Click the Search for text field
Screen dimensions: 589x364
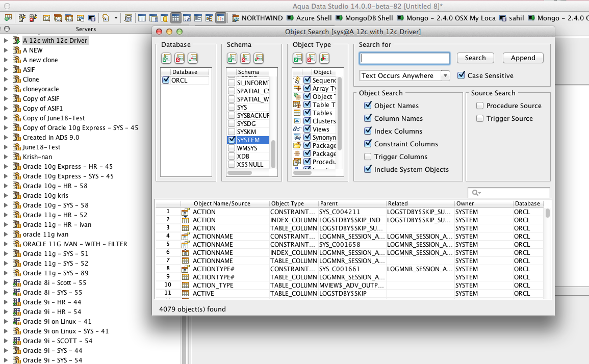coord(404,58)
